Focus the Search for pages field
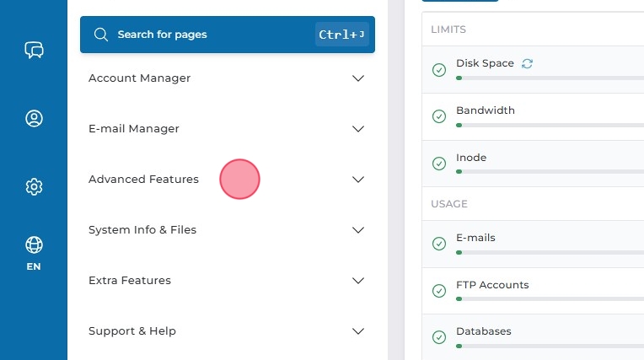 coord(211,35)
